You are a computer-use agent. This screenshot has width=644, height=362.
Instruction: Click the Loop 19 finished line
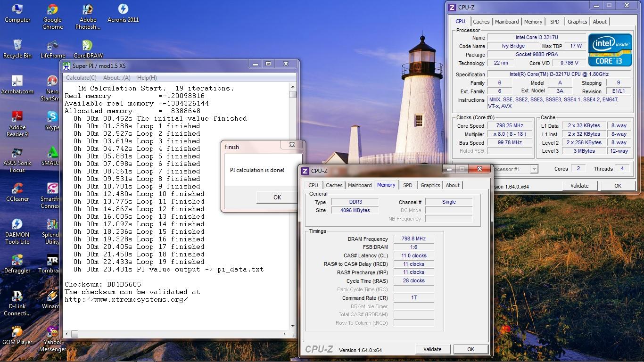click(x=139, y=262)
